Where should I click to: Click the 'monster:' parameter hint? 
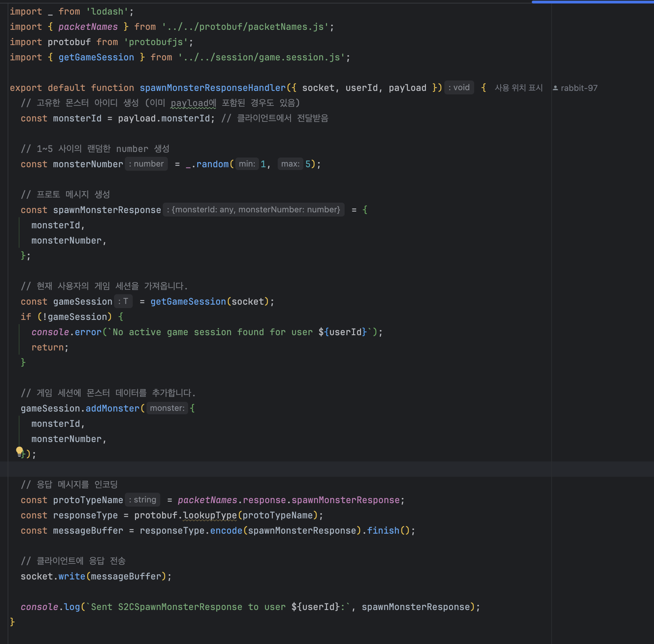click(167, 408)
